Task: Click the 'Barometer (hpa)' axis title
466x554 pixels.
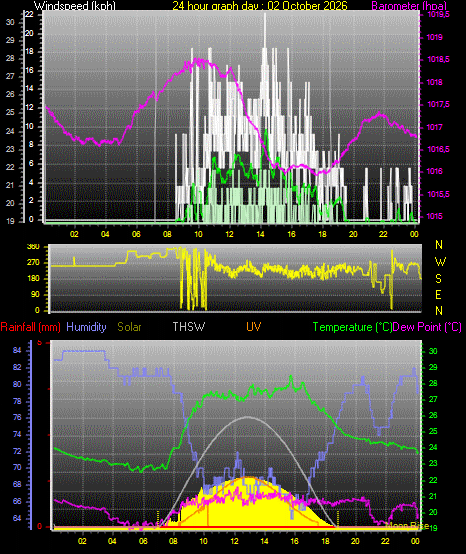Action: tap(409, 6)
